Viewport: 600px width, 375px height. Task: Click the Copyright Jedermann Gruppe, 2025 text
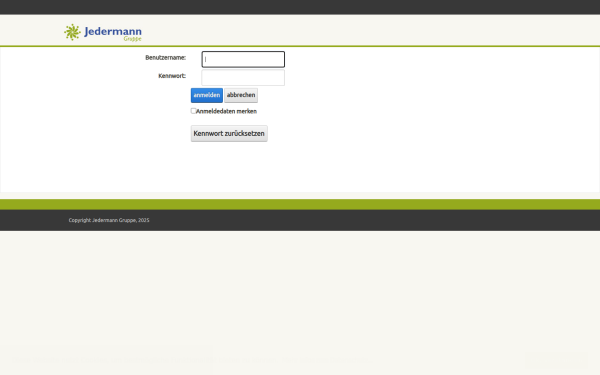click(109, 220)
